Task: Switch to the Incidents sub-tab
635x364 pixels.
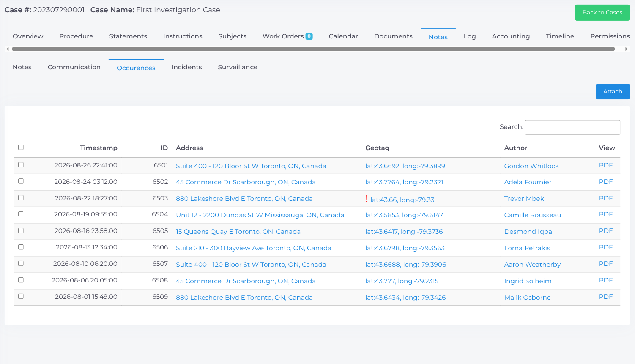Action: click(x=186, y=67)
